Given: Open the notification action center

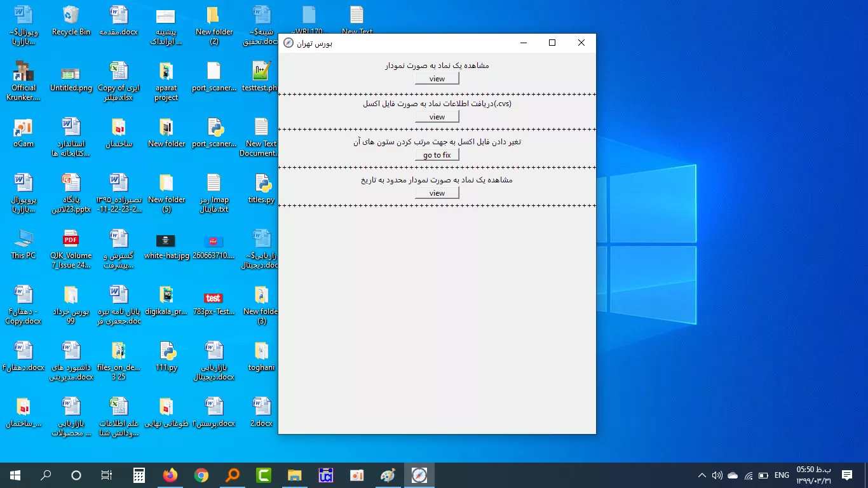Looking at the screenshot, I should [846, 475].
